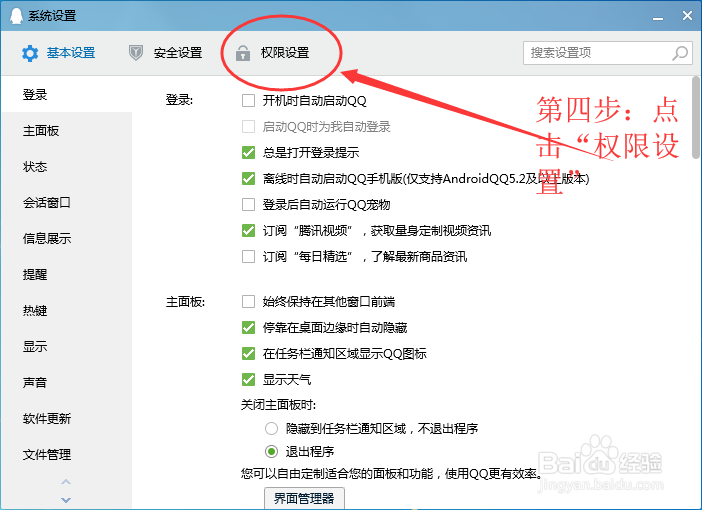Click the 界面管理器 button
The width and height of the screenshot is (702, 510).
click(x=304, y=498)
